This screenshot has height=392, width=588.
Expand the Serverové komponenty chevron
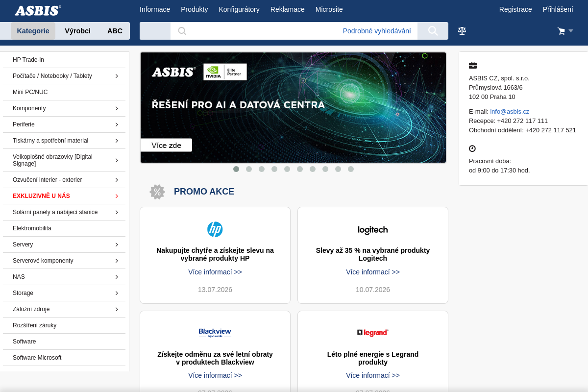coord(117,261)
